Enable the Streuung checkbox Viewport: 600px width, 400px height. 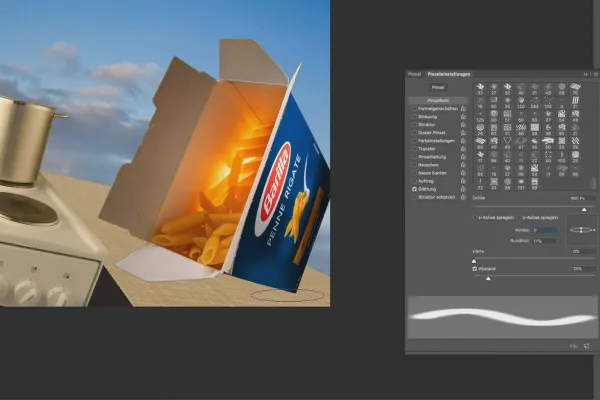coord(414,117)
